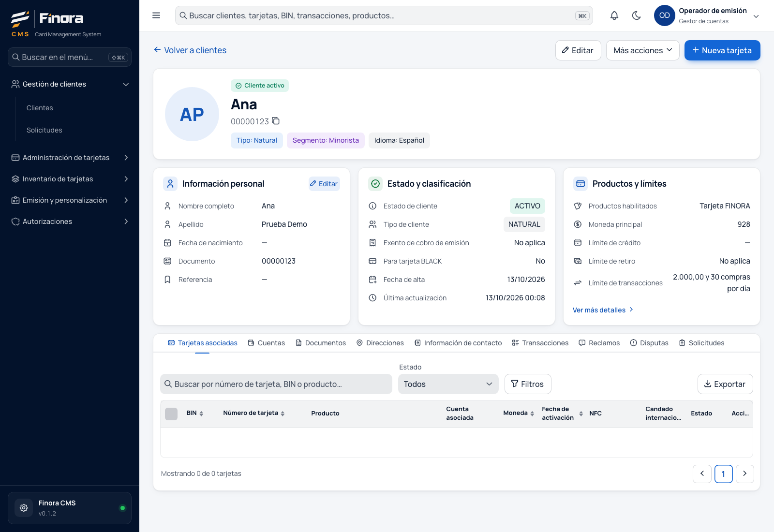
Task: Open Solicitudes in sidebar
Action: point(45,130)
